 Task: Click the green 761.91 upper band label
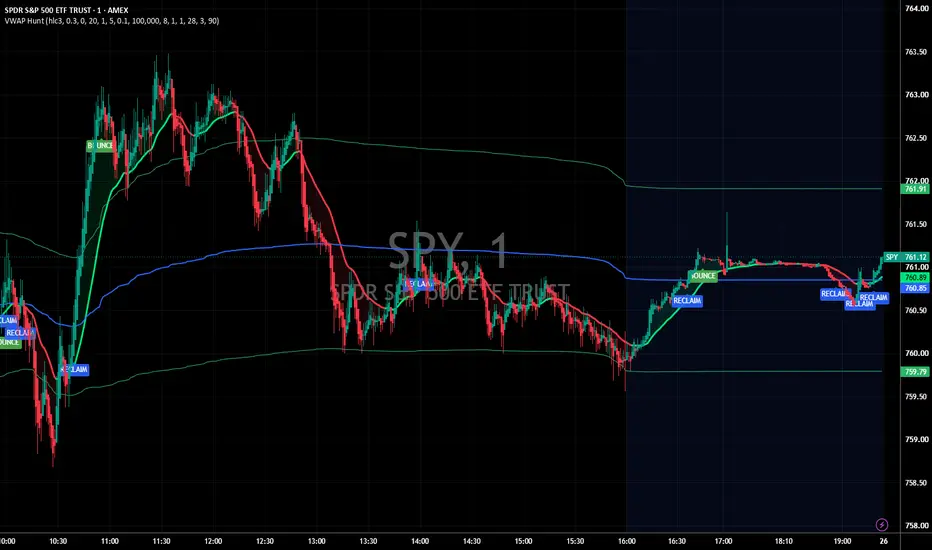pyautogui.click(x=915, y=189)
